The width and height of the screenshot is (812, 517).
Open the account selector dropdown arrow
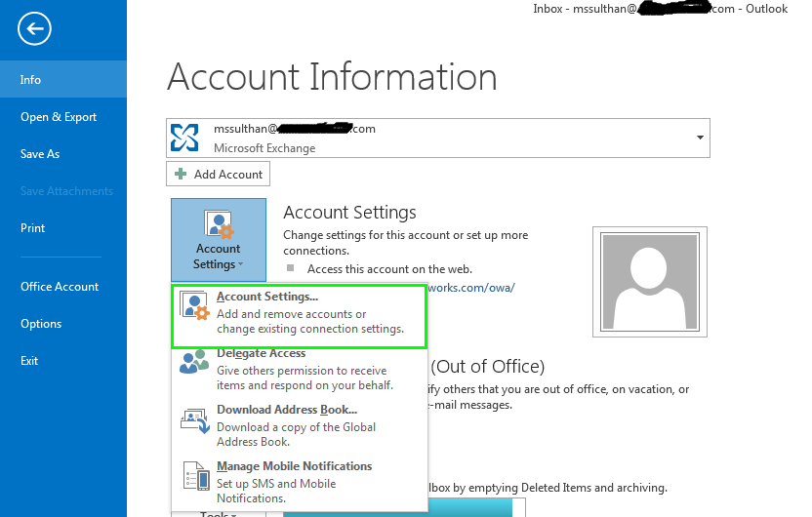[x=700, y=138]
